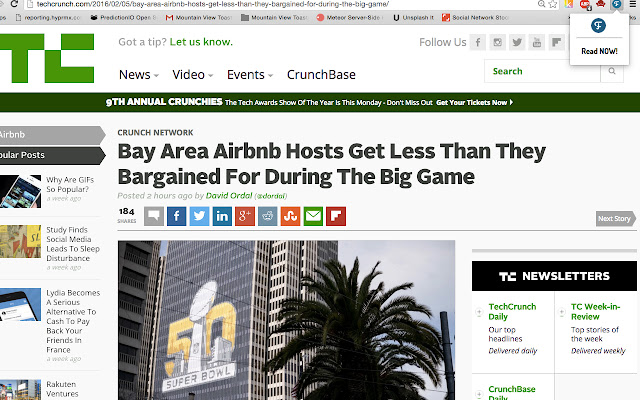Open Why Are GIFs So Popular article
This screenshot has width=640, height=400.
point(70,184)
